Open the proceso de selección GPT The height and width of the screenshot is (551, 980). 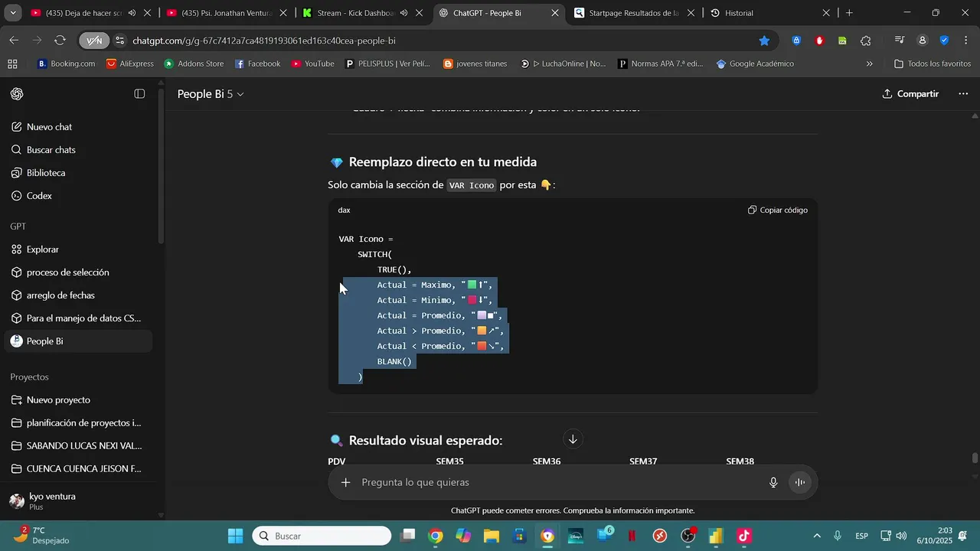click(x=78, y=272)
